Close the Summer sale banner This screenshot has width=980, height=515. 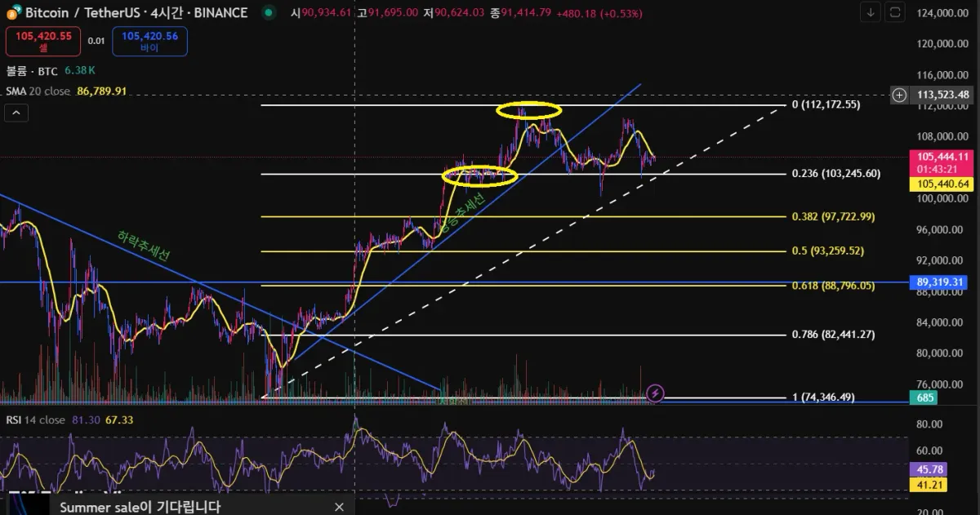340,507
